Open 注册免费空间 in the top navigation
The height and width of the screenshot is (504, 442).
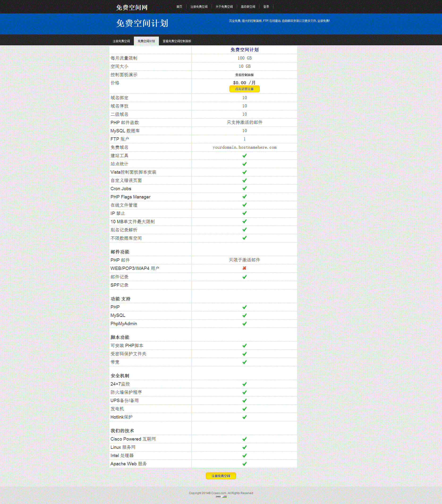pos(199,7)
